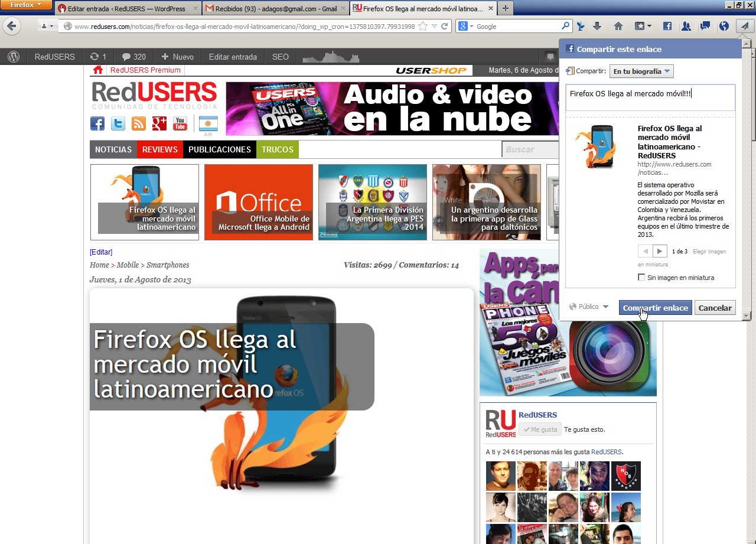Click the Facebook icon in Firefox toolbar

(x=667, y=26)
